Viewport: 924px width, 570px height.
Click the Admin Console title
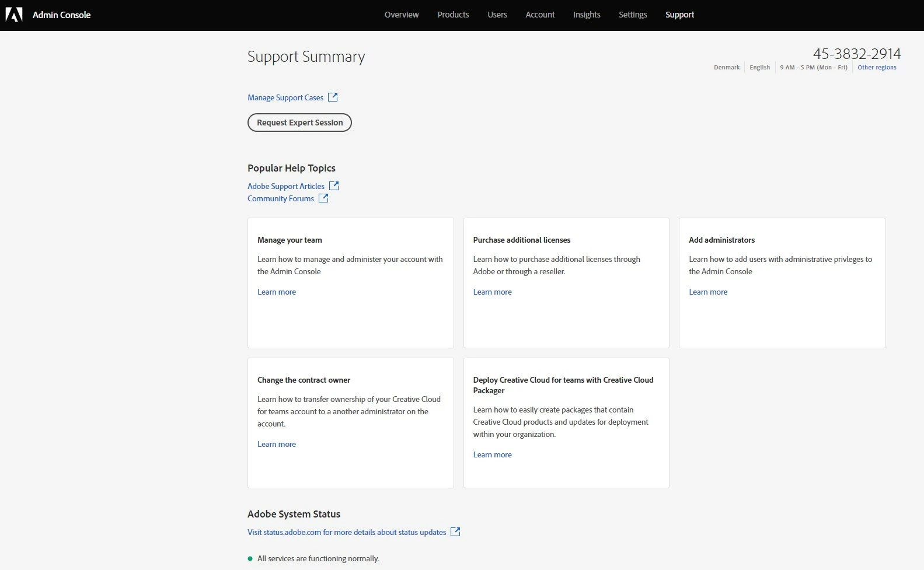pos(61,15)
